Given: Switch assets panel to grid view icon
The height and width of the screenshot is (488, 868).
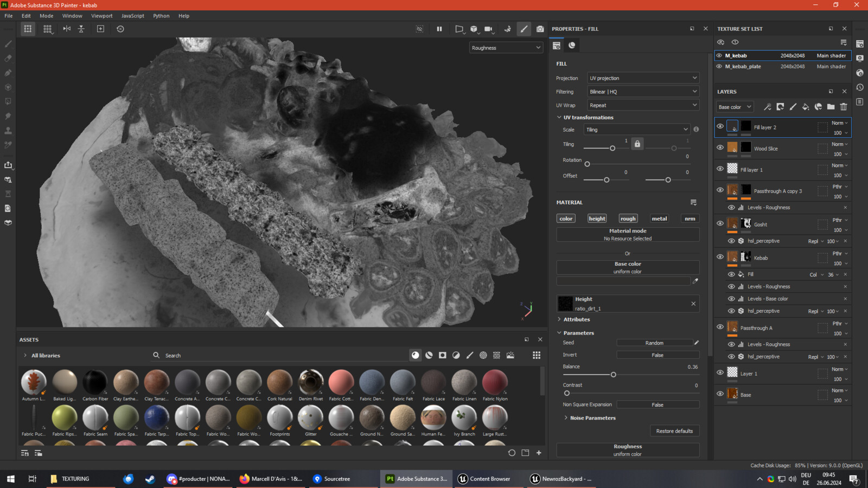Looking at the screenshot, I should tap(537, 355).
